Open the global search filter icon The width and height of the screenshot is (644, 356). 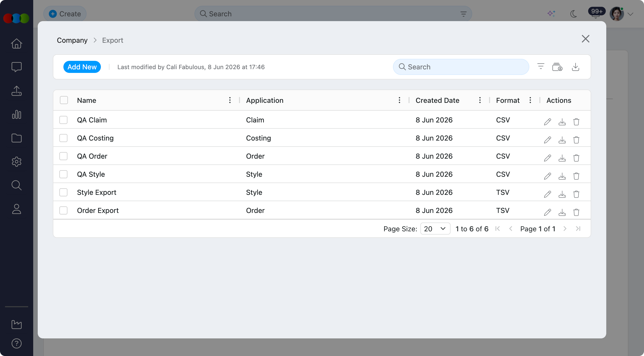click(463, 14)
